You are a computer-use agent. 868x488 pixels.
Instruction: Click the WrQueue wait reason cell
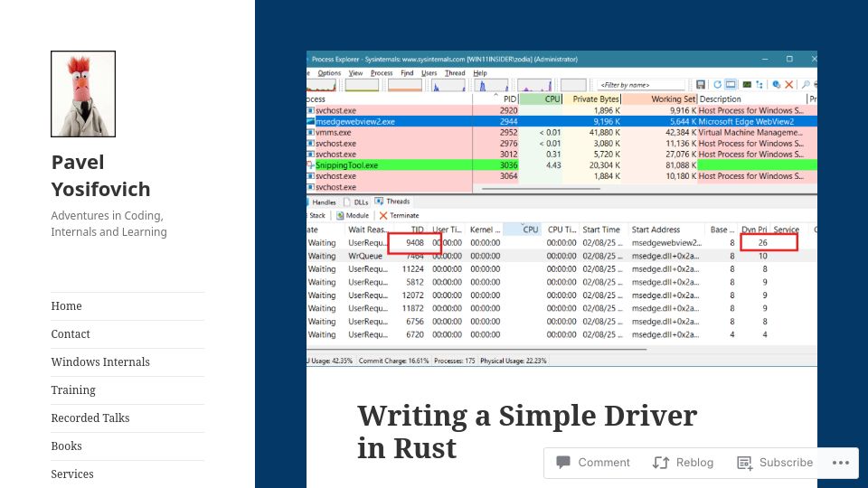pyautogui.click(x=365, y=256)
